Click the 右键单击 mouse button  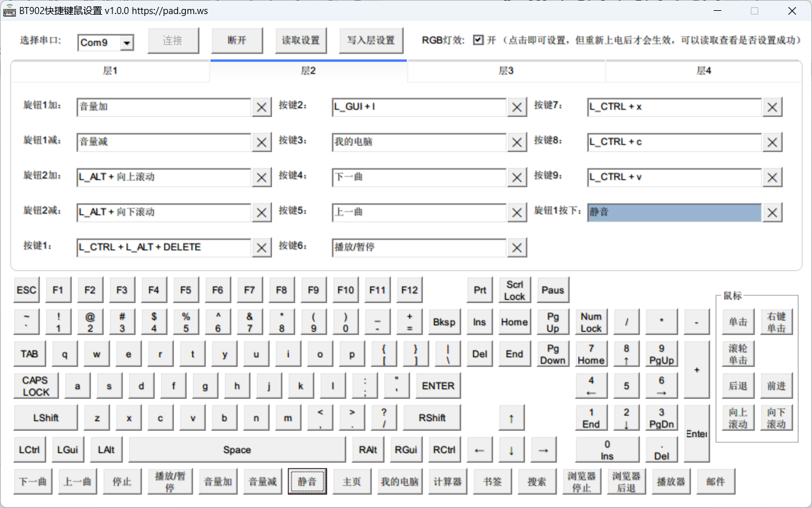[x=776, y=322]
